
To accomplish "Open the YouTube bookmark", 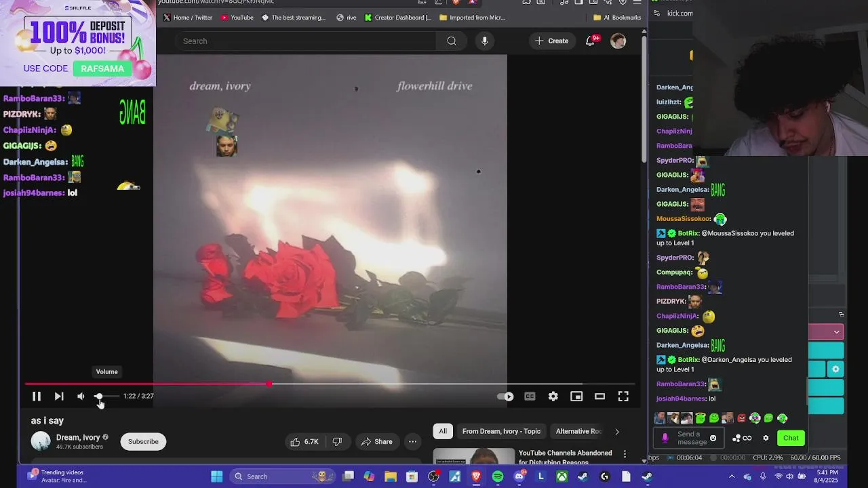I will click(237, 18).
